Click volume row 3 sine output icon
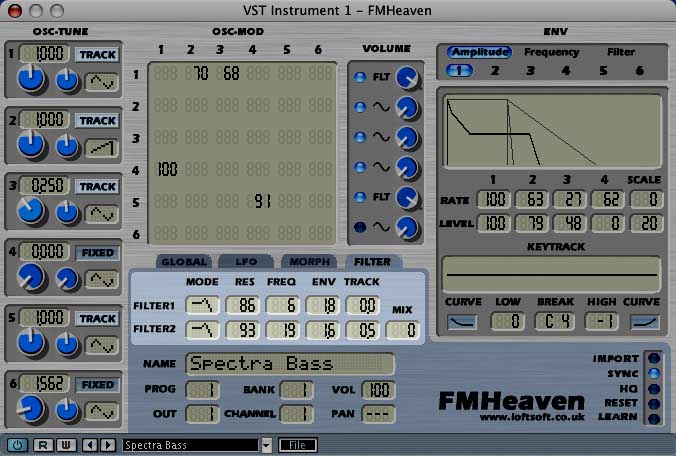 (x=381, y=137)
